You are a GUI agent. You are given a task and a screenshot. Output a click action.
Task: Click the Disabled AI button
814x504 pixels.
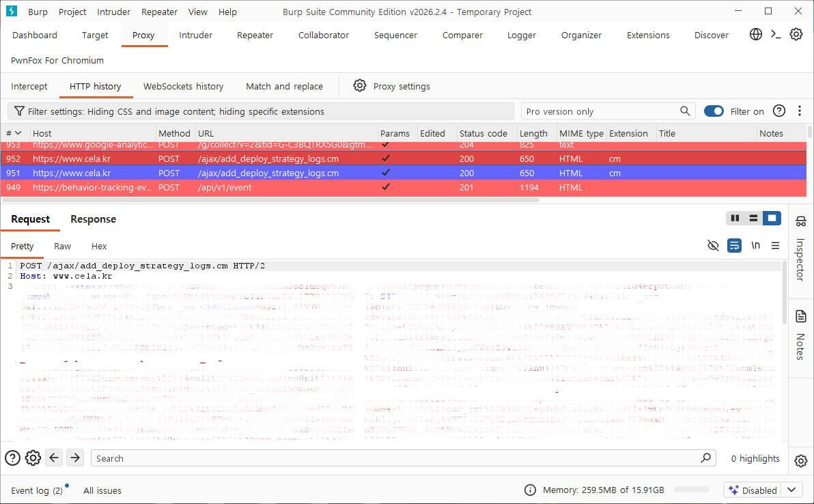(753, 490)
